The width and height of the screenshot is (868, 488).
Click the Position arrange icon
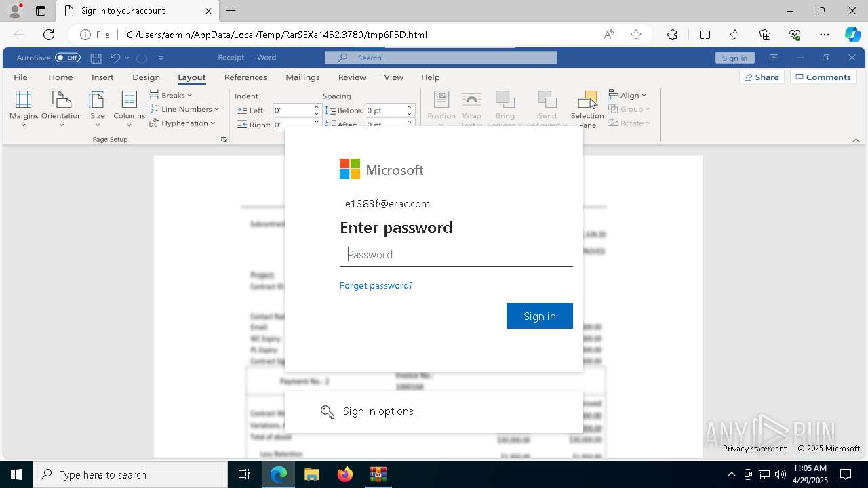441,100
